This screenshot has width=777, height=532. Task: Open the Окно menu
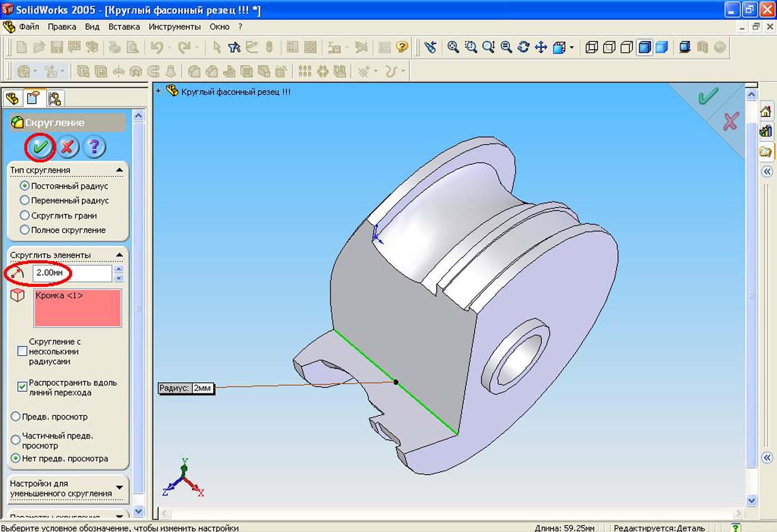point(219,27)
